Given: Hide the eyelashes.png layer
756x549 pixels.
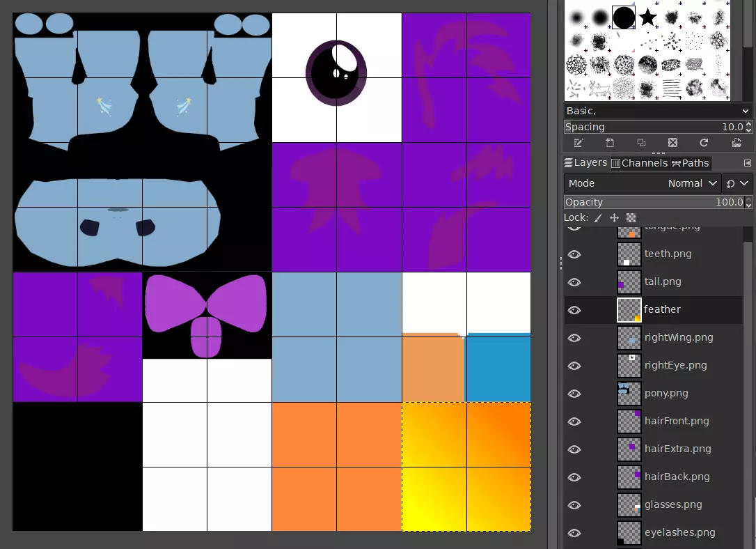Looking at the screenshot, I should [574, 533].
